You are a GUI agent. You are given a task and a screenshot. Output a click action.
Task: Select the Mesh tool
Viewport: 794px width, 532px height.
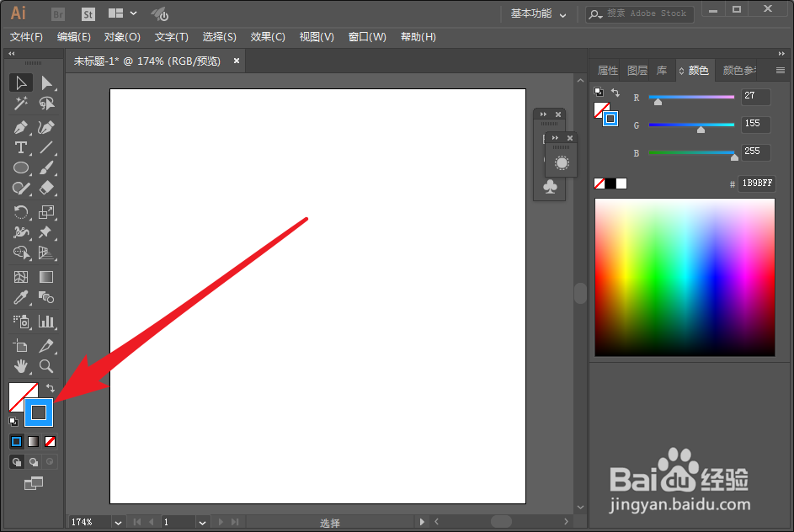[x=21, y=277]
